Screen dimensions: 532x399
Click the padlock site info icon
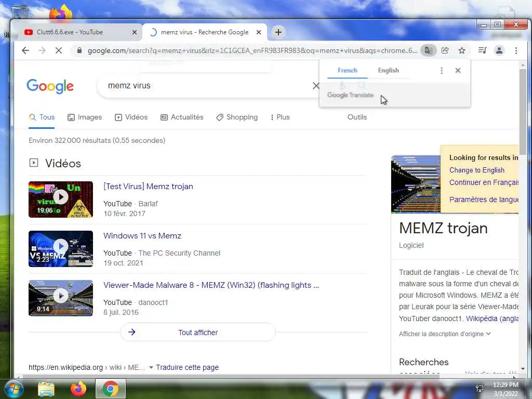(x=79, y=50)
